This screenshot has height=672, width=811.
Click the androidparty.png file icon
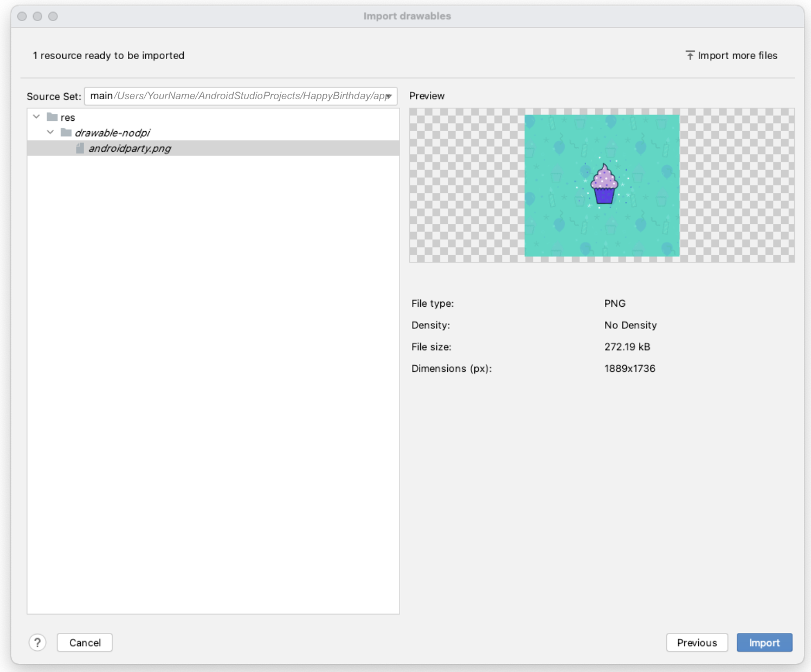point(80,148)
